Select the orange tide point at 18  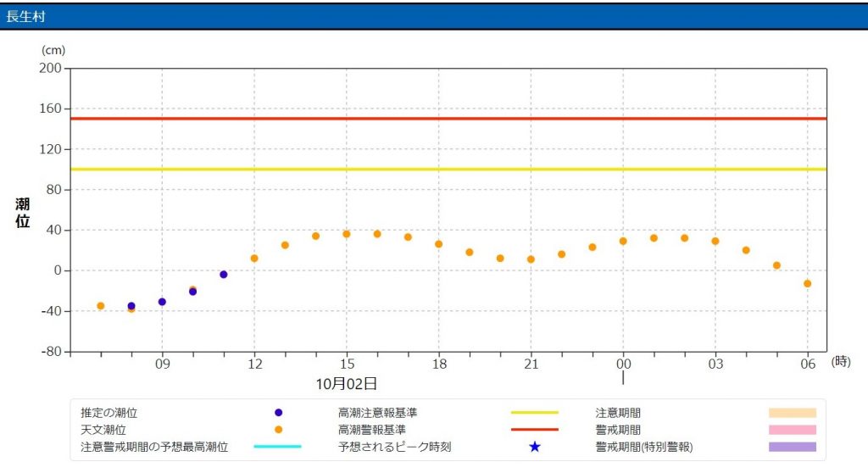pos(438,244)
